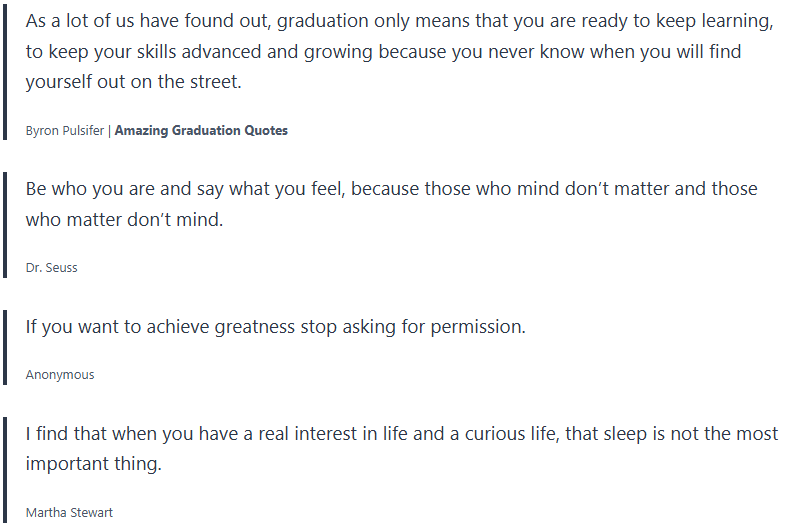This screenshot has height=527, width=808.
Task: Click the Dr. Seuss attribution
Action: [51, 267]
